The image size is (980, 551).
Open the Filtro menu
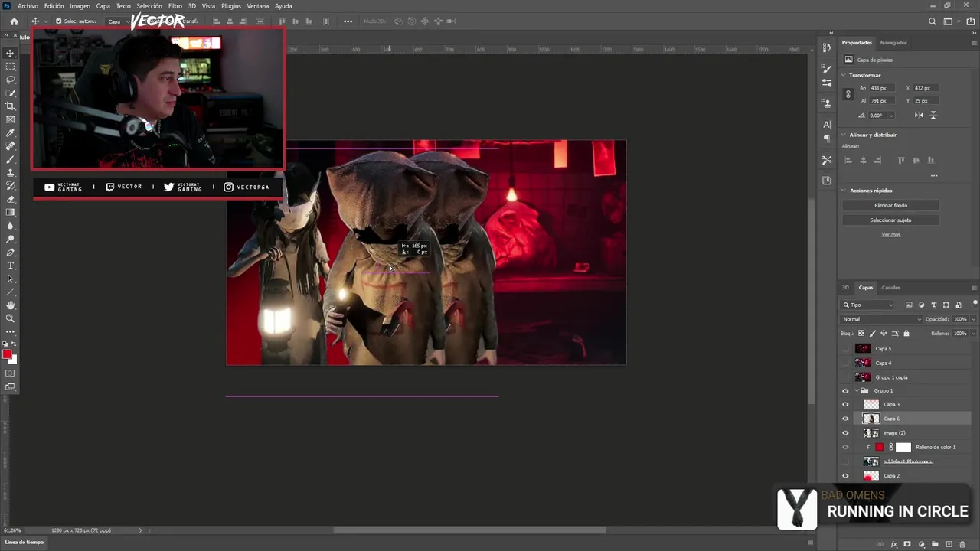(x=175, y=6)
